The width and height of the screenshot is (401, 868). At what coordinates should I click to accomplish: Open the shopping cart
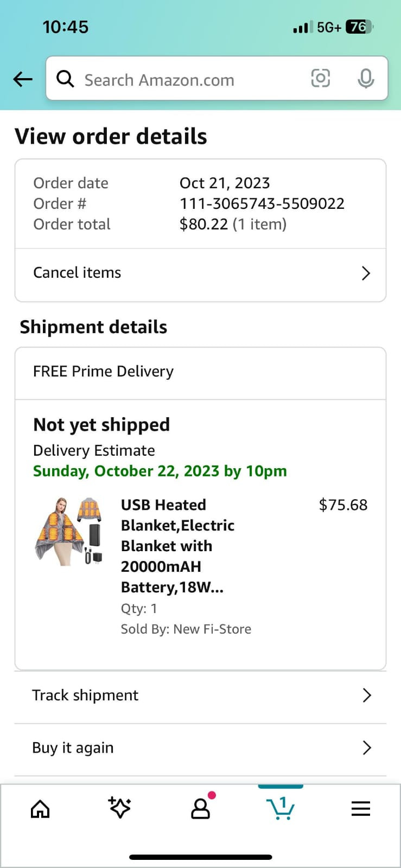click(281, 808)
